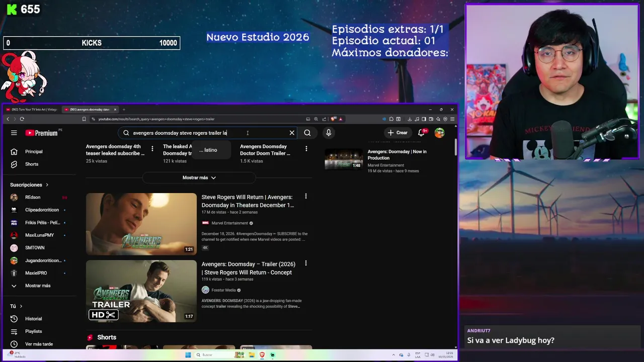Bookmark this page in the address bar
Screen dimensions: 644x362
tap(84, 119)
